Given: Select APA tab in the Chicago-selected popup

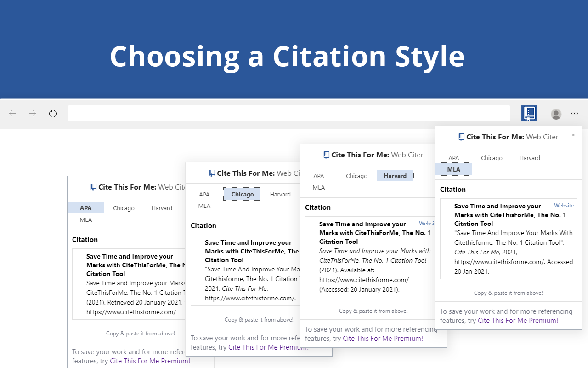Looking at the screenshot, I should [204, 194].
